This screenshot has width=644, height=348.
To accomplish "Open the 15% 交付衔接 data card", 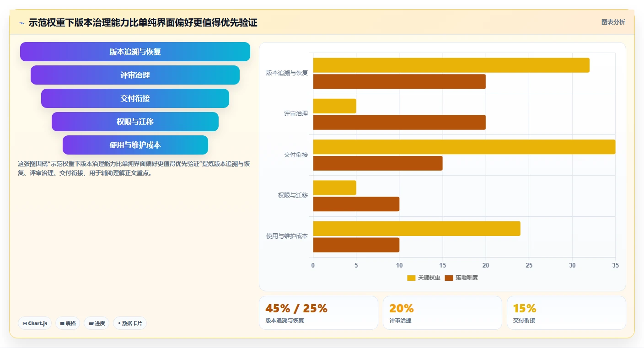I will click(566, 313).
